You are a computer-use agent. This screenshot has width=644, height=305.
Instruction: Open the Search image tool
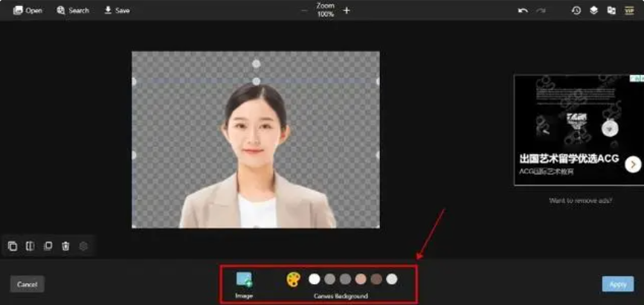[x=73, y=10]
